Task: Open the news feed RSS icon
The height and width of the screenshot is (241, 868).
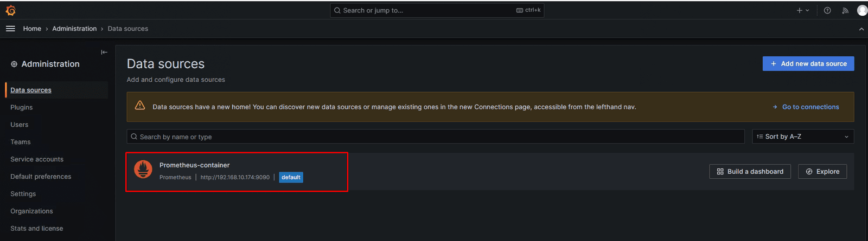Action: 845,10
